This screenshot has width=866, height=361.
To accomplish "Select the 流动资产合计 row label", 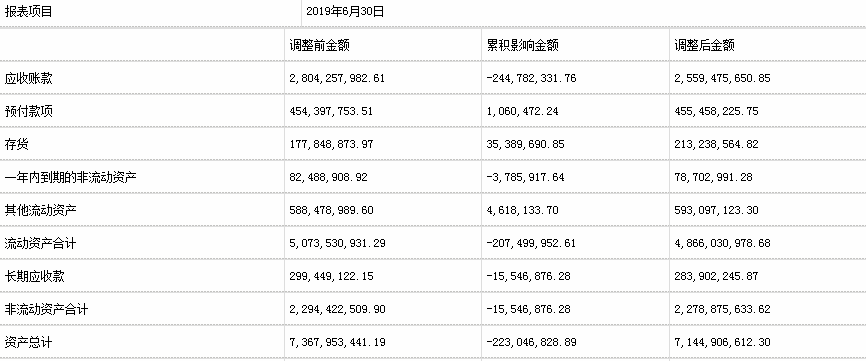I will 40,243.
